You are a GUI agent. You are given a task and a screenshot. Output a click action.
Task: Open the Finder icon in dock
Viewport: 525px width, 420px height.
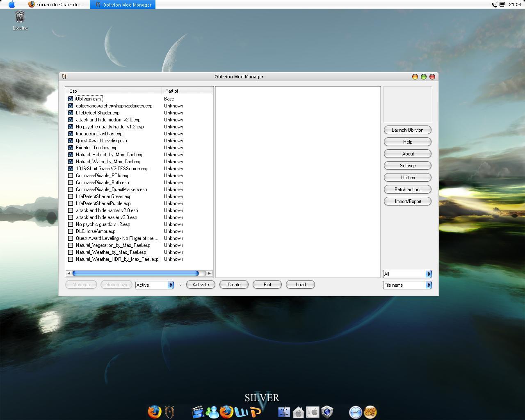tap(284, 412)
